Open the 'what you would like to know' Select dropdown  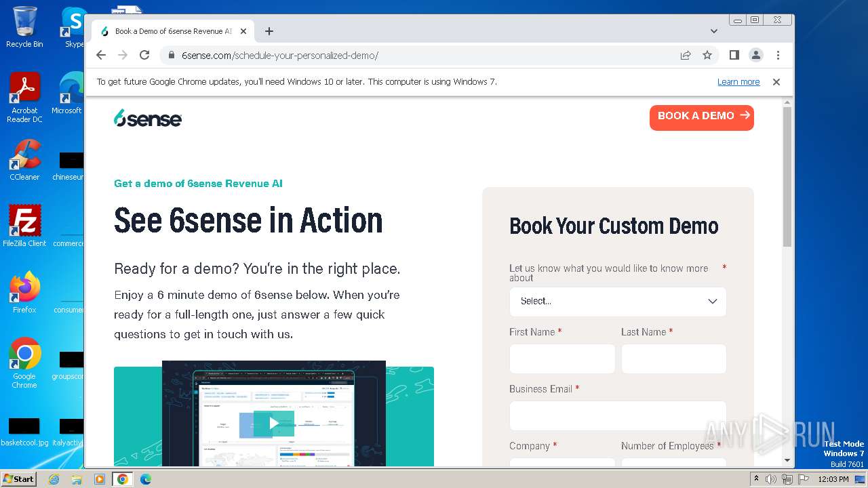point(618,302)
